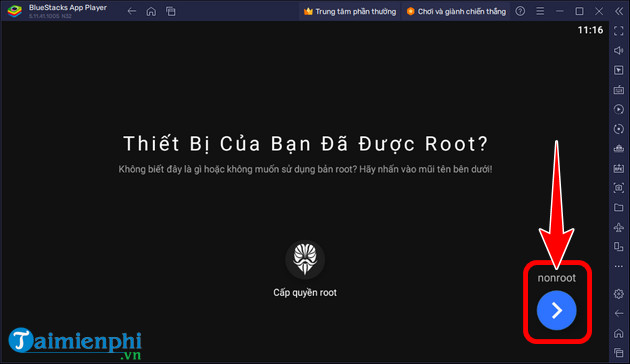This screenshot has height=364, width=630.
Task: Open Chơi và giành chiến thắng tab
Action: point(456,11)
